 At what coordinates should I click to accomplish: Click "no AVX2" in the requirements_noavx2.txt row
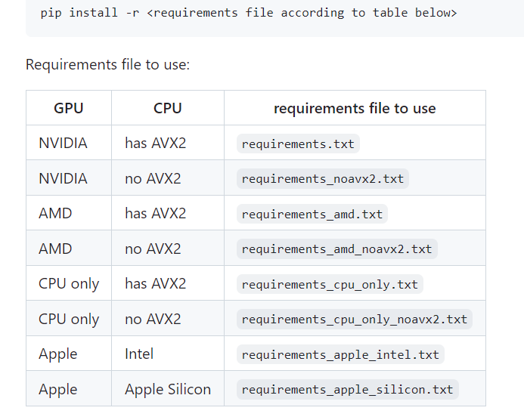[x=153, y=179]
